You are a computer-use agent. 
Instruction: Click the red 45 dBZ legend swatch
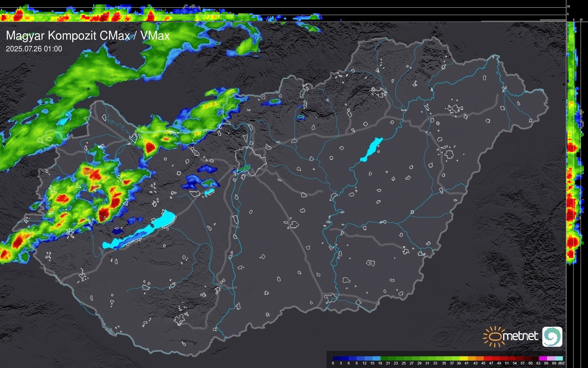487,358
